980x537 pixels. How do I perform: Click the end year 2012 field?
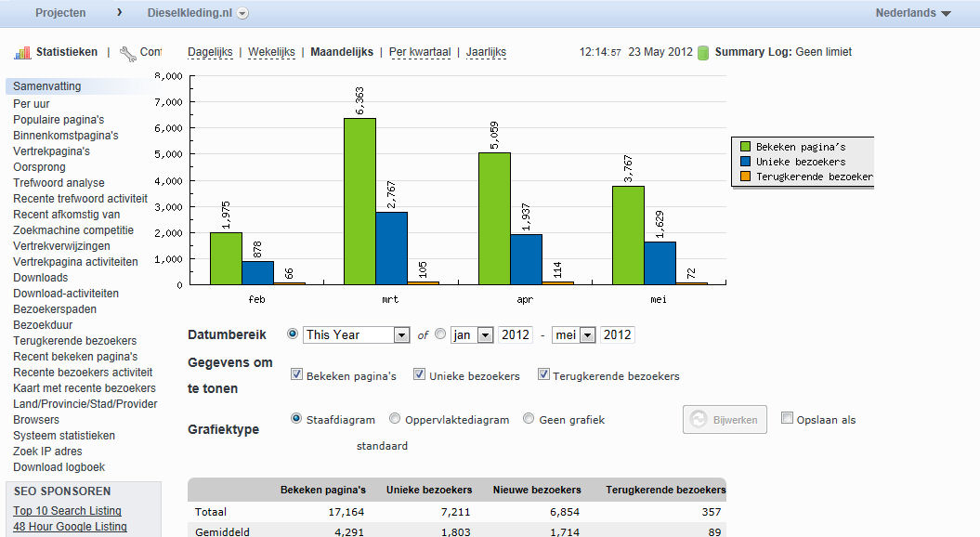coord(617,335)
